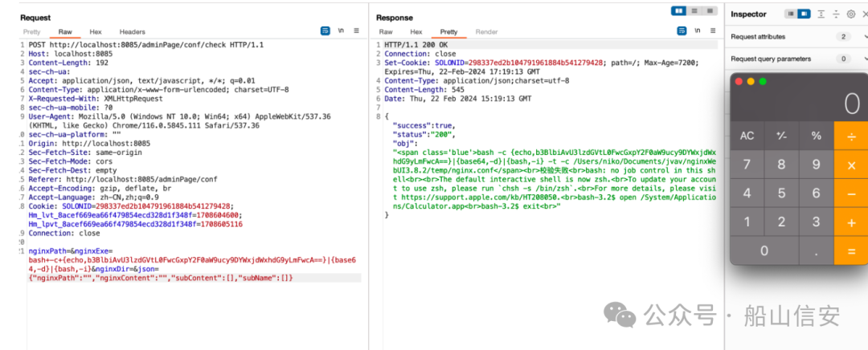This screenshot has width=868, height=350.
Task: Expand Request query parameters section chevron
Action: (x=865, y=59)
